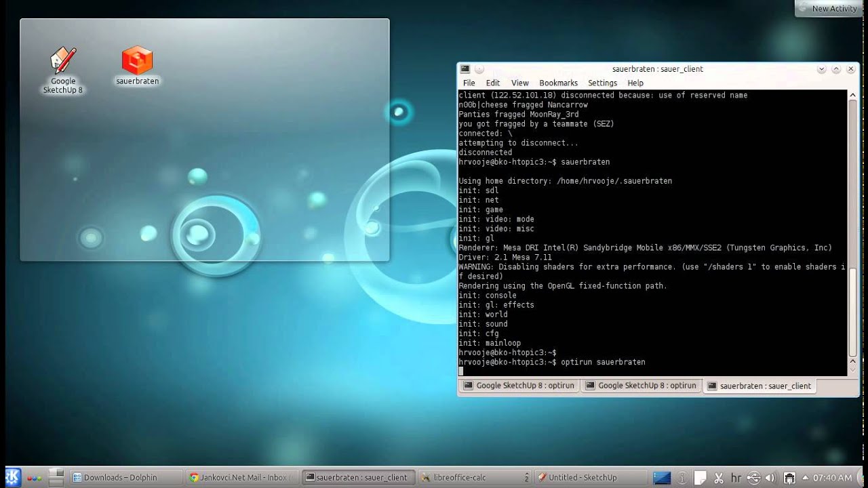Click the round pin button in Konsole title bar
This screenshot has height=488, width=868.
pos(479,68)
